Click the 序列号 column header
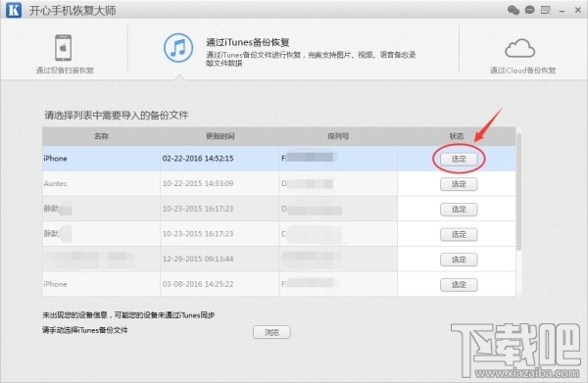Viewport: 588px width, 383px height. click(x=338, y=136)
